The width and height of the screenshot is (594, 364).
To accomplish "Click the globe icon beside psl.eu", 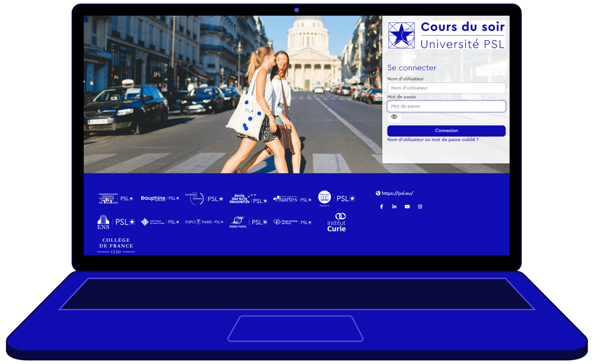I will 377,193.
